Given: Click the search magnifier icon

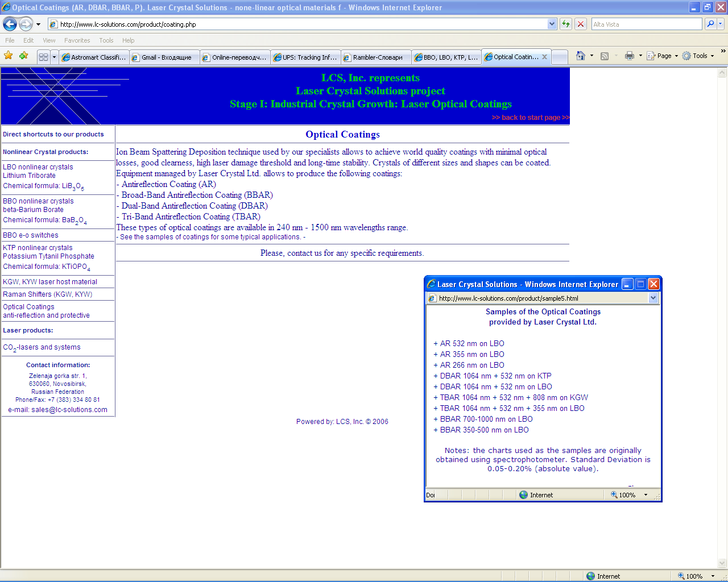Looking at the screenshot, I should pyautogui.click(x=710, y=24).
